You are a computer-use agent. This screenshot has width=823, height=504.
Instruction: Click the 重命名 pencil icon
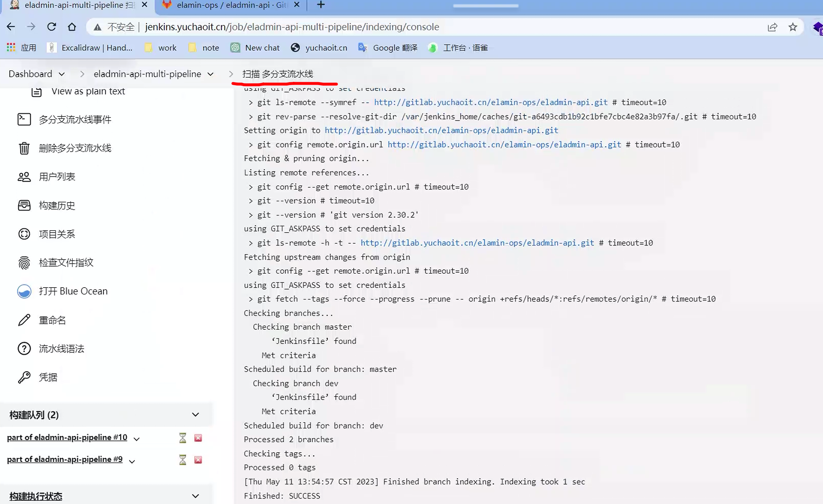click(x=24, y=320)
